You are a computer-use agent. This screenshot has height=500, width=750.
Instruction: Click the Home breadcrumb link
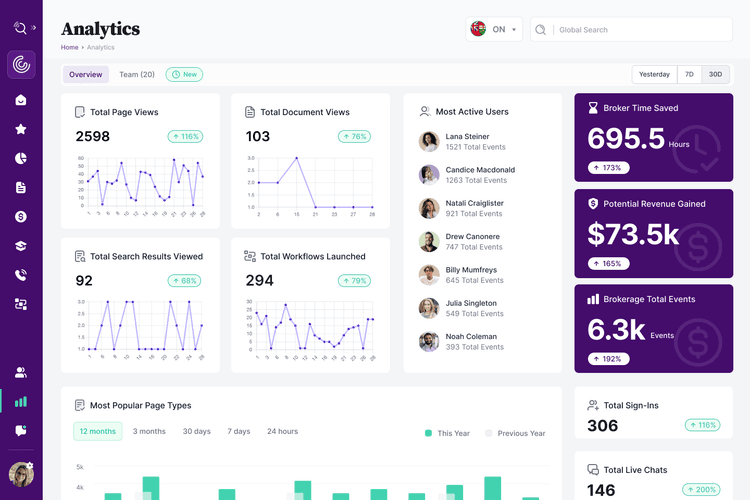69,47
